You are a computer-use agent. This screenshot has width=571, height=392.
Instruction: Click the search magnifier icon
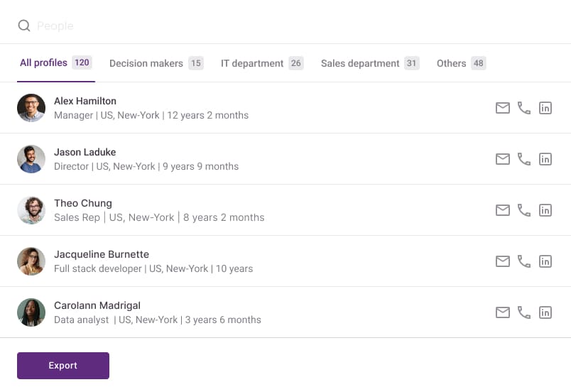24,26
